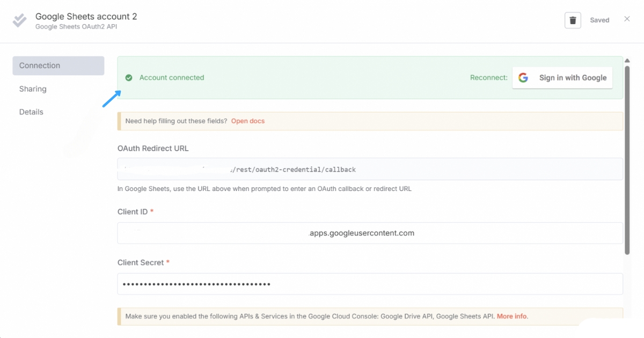Reconnect via the Sign in with Google button
This screenshot has width=644, height=338.
coord(562,77)
